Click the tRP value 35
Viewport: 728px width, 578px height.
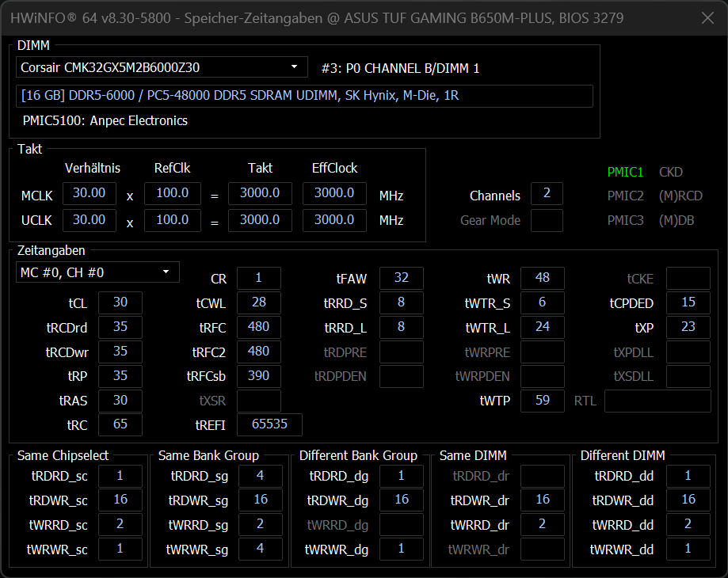coord(120,376)
